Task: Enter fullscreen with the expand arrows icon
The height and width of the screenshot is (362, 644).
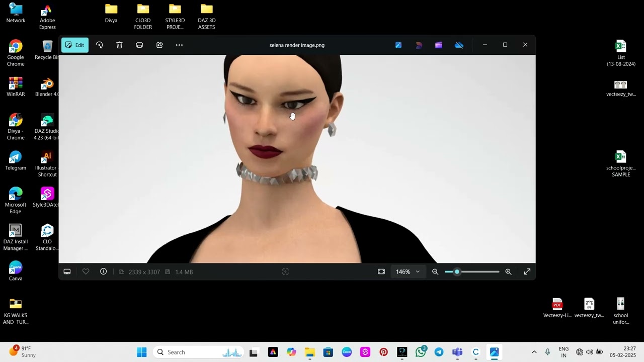Action: pos(527,271)
